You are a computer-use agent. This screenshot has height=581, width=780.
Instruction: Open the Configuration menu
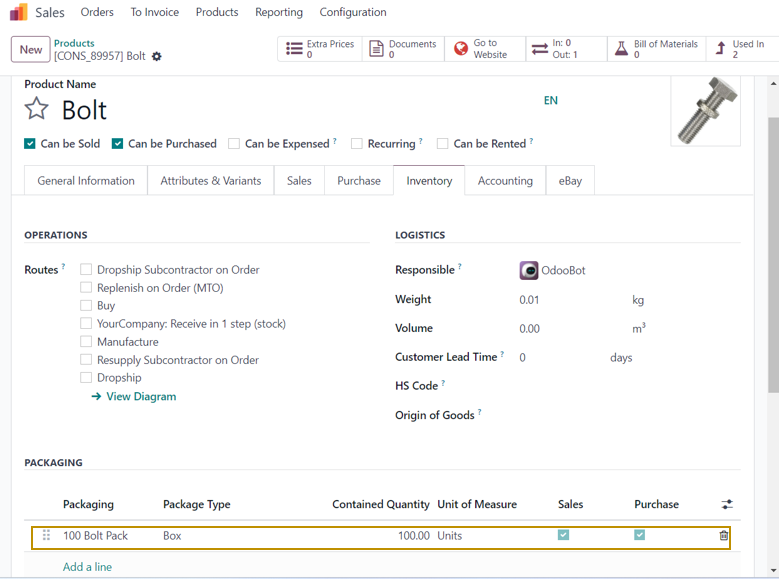tap(352, 12)
